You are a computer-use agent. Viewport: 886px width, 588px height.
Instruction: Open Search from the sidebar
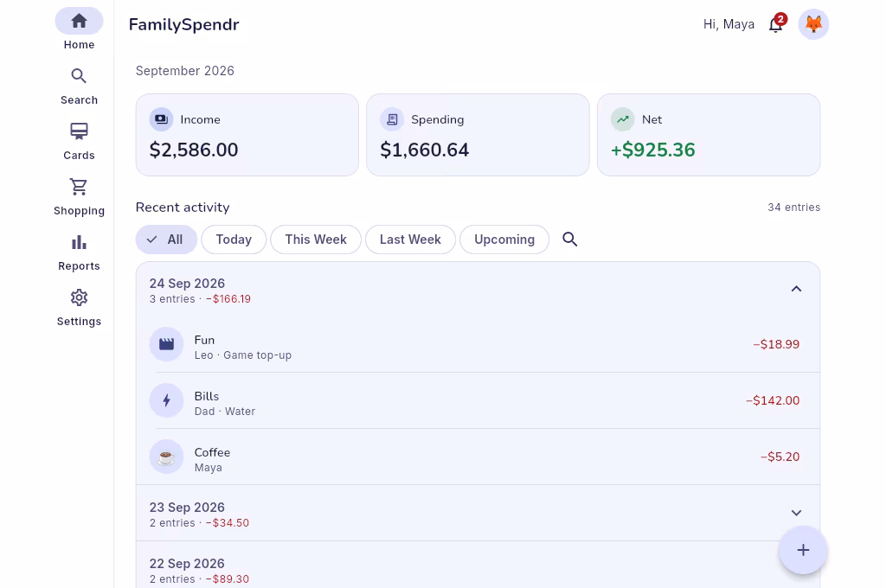(79, 86)
